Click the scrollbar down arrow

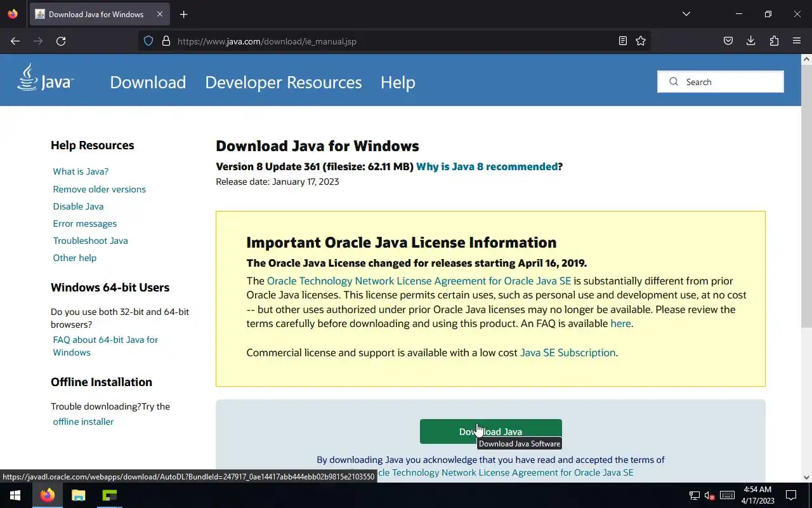click(806, 478)
